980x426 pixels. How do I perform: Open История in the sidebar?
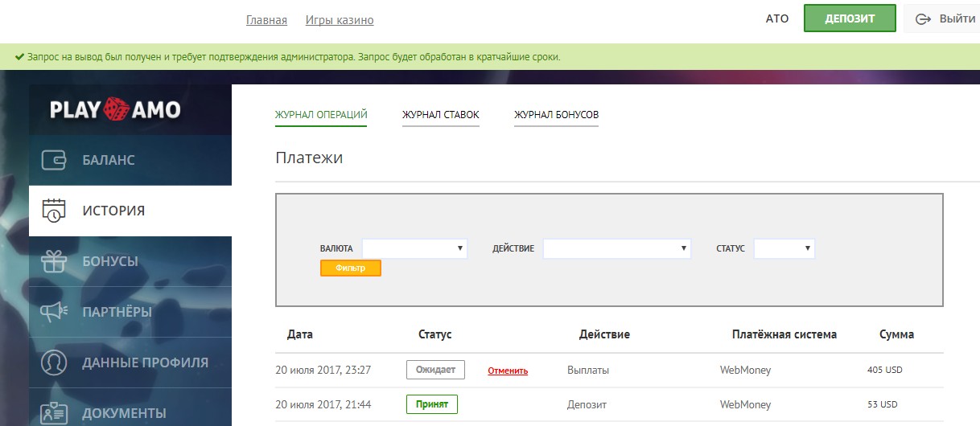coord(130,211)
